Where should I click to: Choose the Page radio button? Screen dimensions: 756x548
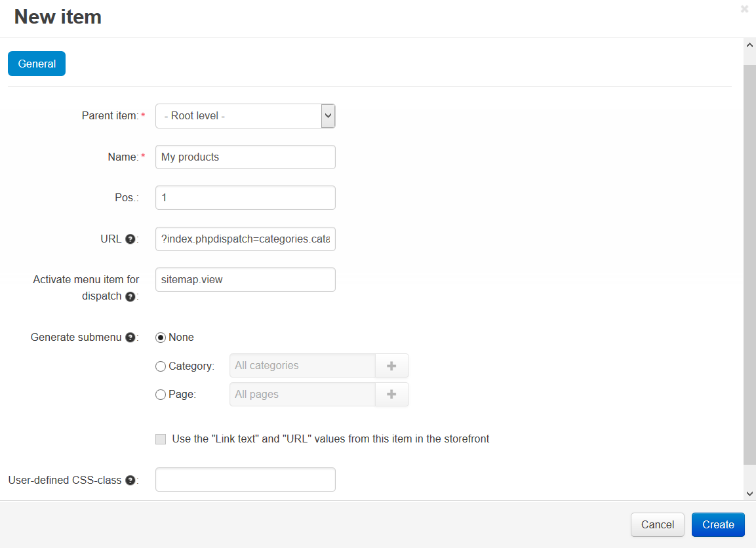tap(161, 395)
